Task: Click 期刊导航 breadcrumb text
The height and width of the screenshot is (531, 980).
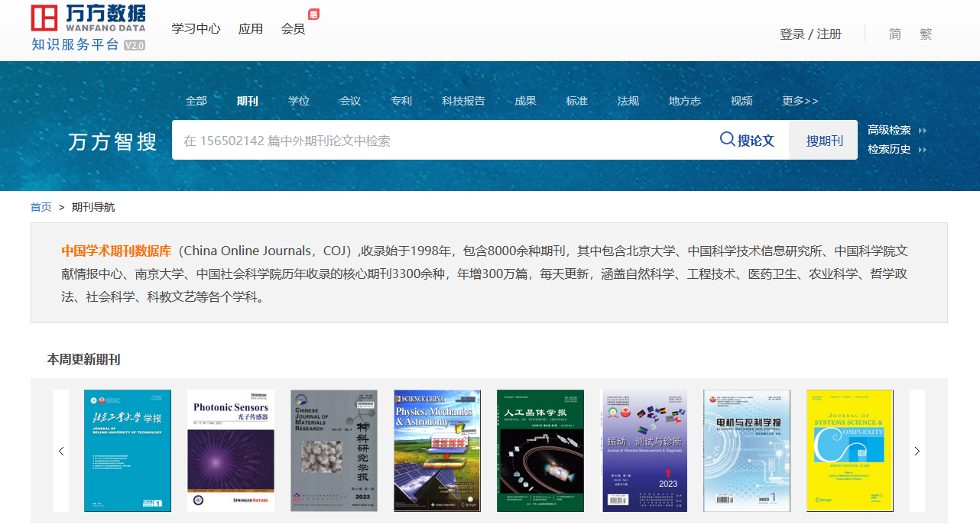Action: coord(93,207)
